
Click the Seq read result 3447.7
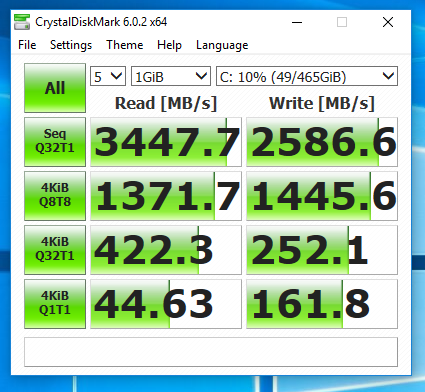166,142
